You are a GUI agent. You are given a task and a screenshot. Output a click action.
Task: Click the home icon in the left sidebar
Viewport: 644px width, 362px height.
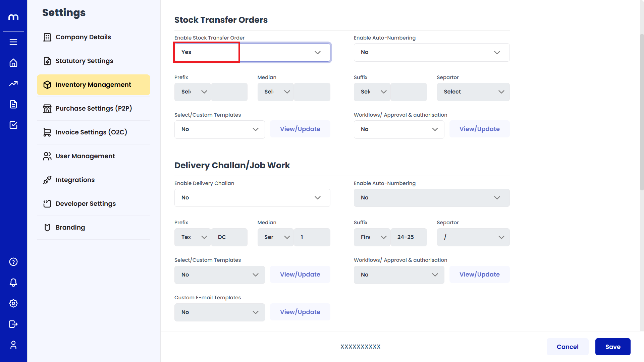click(13, 63)
